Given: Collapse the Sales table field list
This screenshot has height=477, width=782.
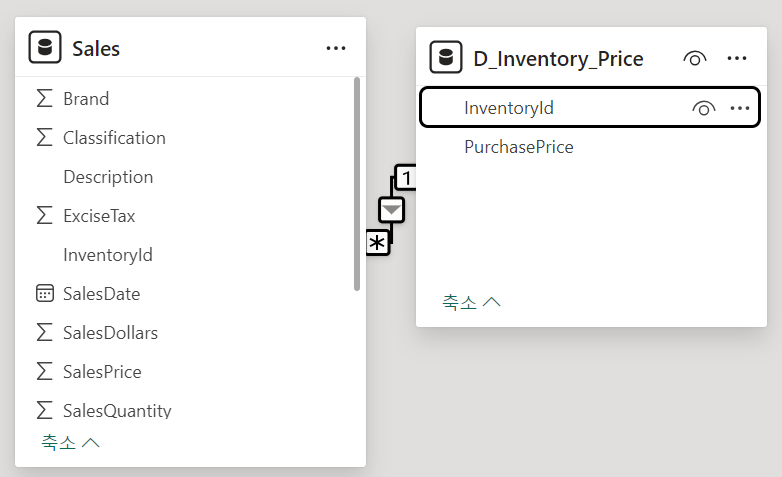Looking at the screenshot, I should [70, 442].
